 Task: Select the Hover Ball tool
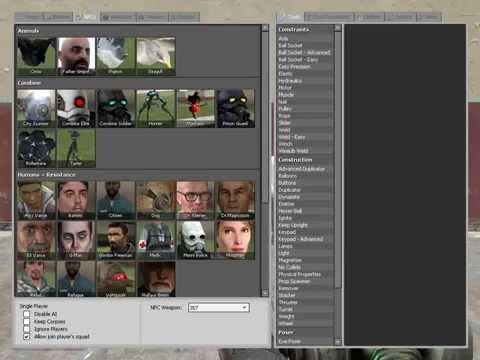[305, 211]
